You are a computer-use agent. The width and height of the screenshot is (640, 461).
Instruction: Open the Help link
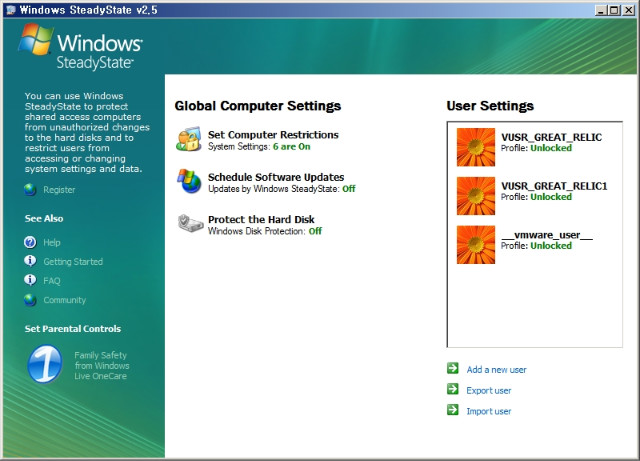(52, 243)
